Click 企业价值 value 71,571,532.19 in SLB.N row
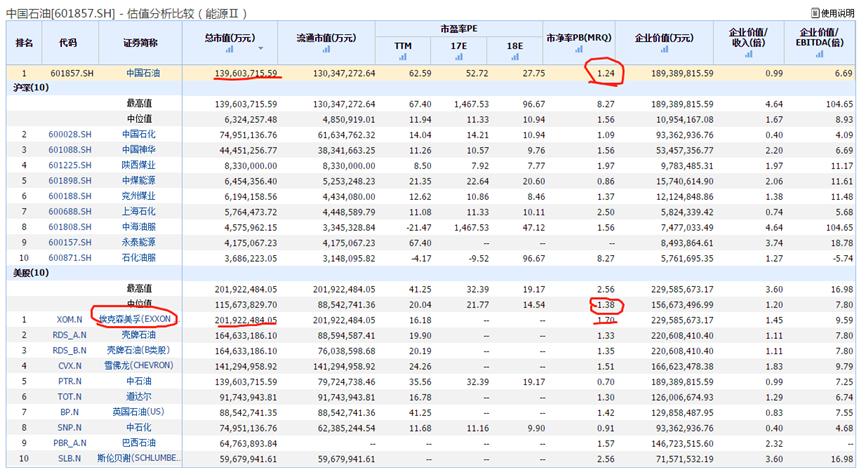The image size is (866, 475). point(682,459)
